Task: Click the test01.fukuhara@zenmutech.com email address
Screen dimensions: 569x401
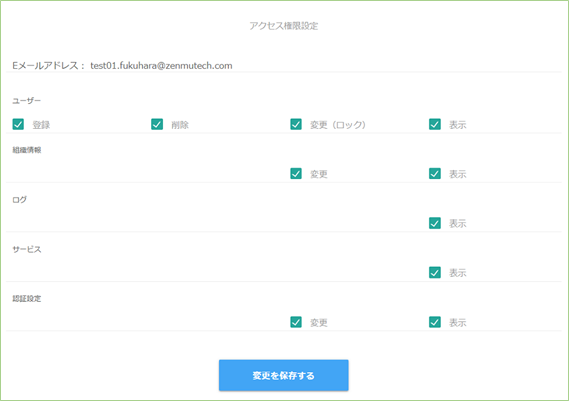Action: [x=161, y=66]
